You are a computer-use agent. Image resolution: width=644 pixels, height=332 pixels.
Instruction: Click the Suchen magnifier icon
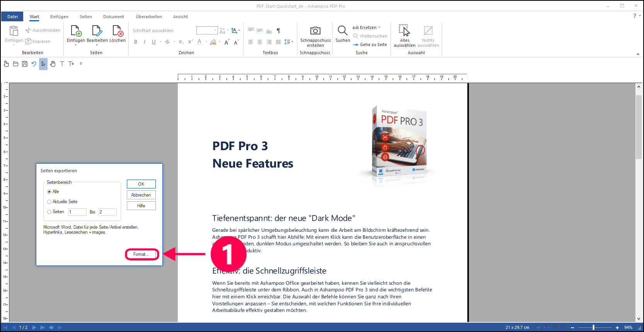click(x=342, y=31)
